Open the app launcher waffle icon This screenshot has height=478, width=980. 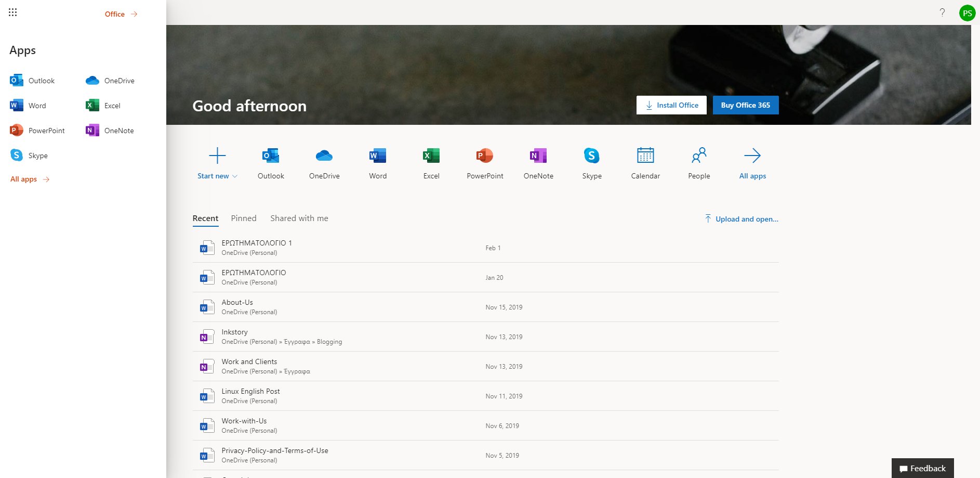click(x=13, y=12)
